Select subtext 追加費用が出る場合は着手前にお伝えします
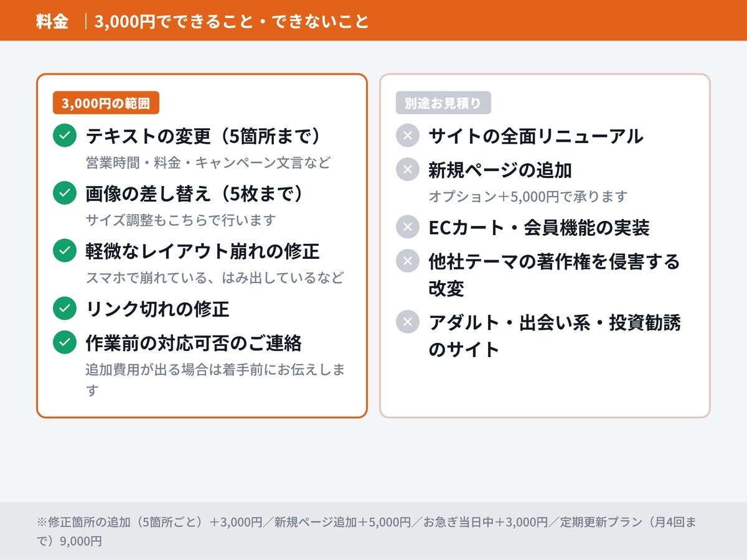747x560 pixels. pyautogui.click(x=215, y=380)
